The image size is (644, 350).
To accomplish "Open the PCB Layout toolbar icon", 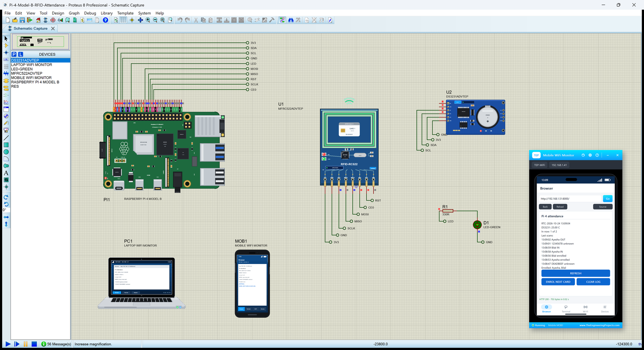I will 53,20.
